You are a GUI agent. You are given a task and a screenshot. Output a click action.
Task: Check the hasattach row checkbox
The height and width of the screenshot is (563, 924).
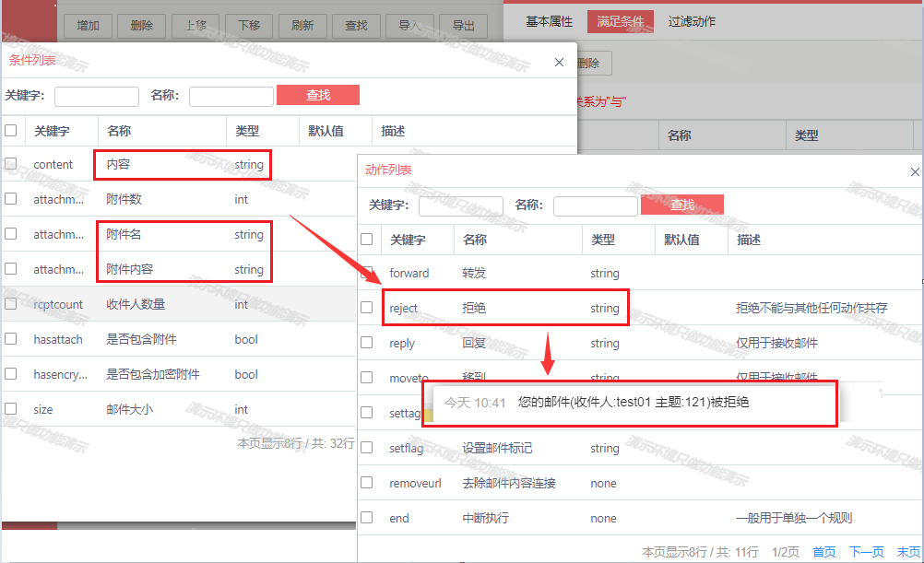11,339
